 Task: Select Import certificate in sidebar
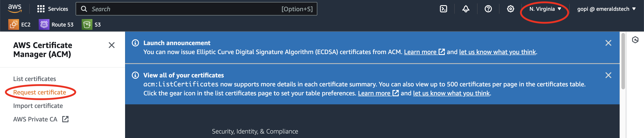(x=38, y=106)
